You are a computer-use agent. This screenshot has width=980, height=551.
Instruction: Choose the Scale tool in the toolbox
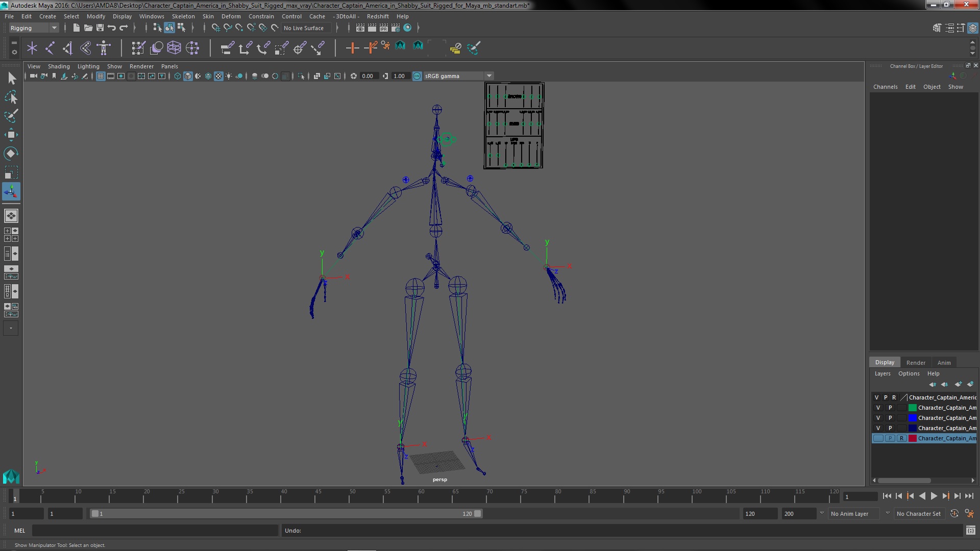click(11, 172)
